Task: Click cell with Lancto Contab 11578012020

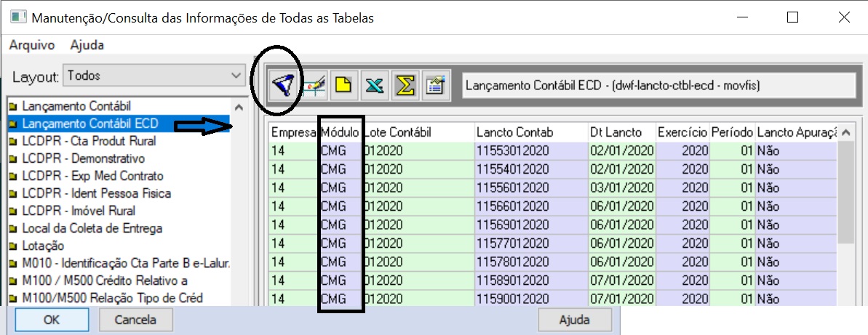Action: coord(531,262)
